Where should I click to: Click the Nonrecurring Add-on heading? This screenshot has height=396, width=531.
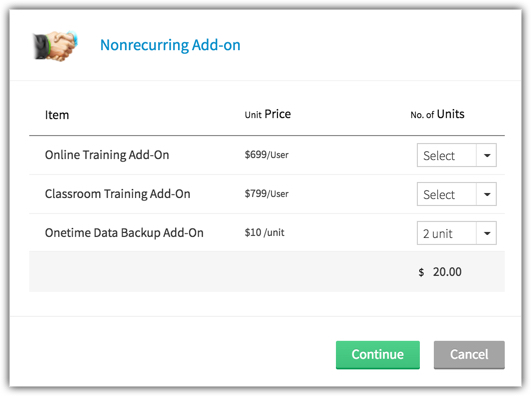170,45
